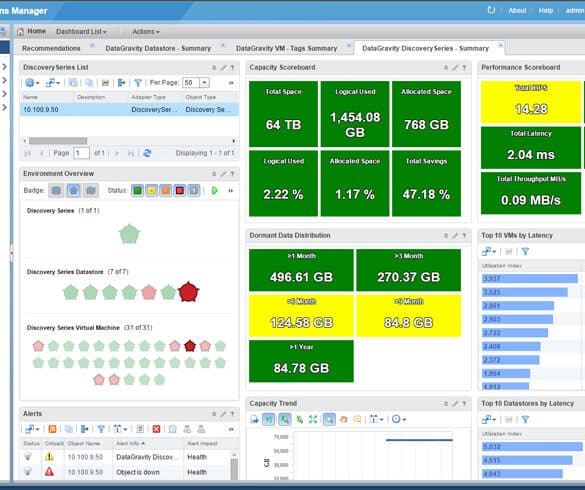This screenshot has height=490, width=585.
Task: Toggle the orange Status filter
Action: click(166, 191)
